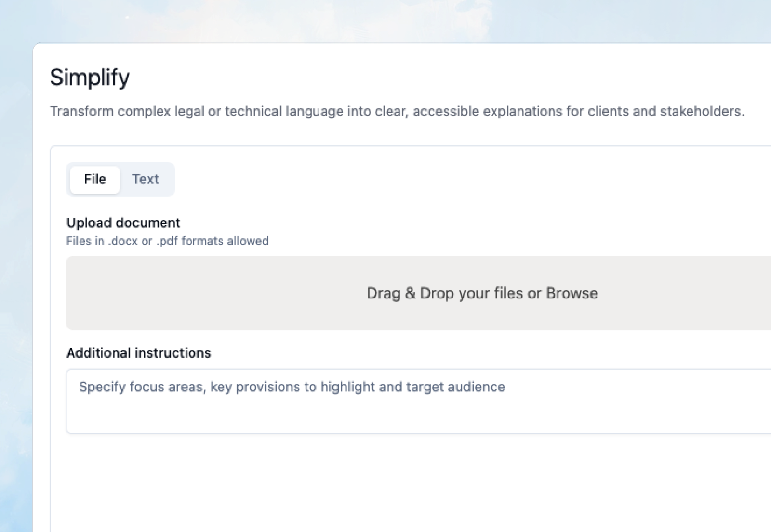
Task: Open the file picker via the Browse link
Action: pos(572,293)
